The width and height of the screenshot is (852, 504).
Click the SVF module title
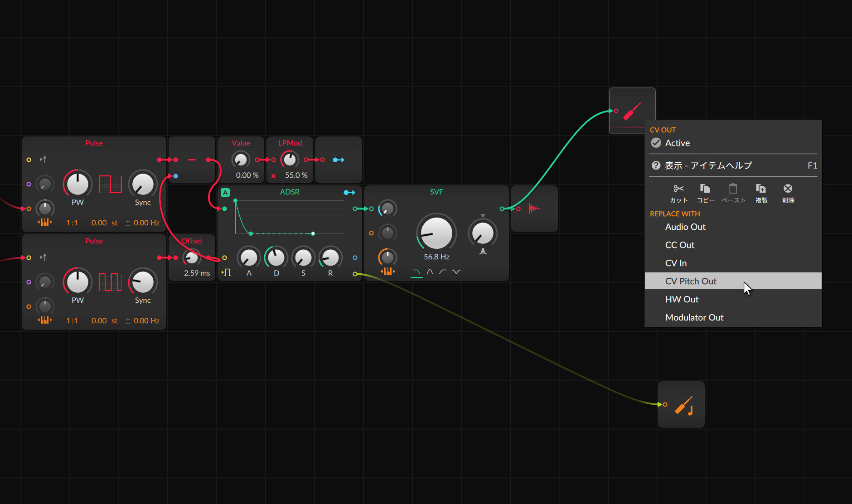(x=436, y=192)
